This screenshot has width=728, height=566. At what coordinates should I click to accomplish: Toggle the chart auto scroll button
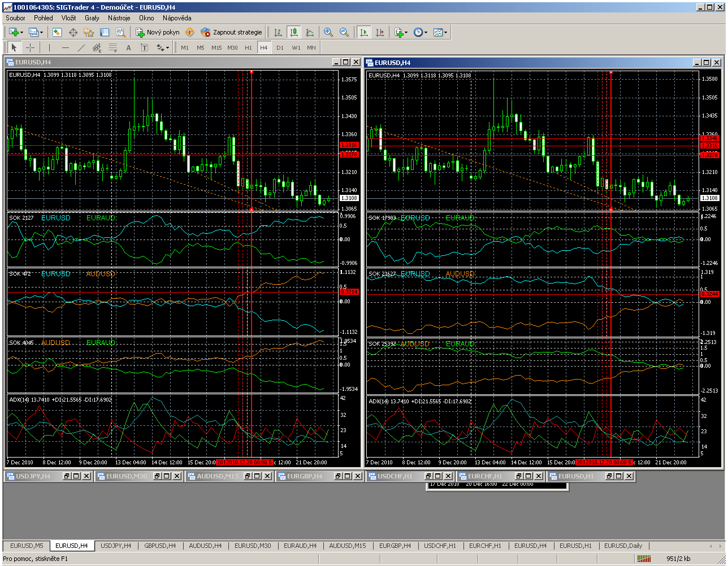pyautogui.click(x=364, y=33)
